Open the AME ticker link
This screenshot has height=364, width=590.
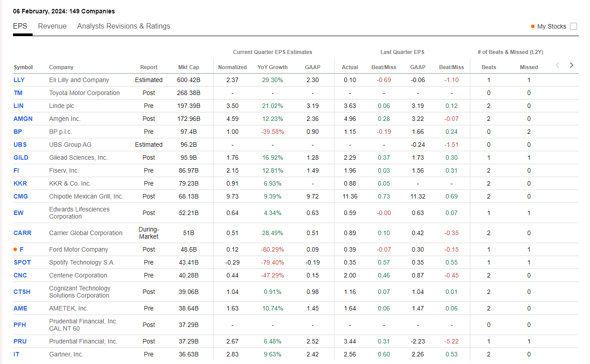pyautogui.click(x=20, y=308)
